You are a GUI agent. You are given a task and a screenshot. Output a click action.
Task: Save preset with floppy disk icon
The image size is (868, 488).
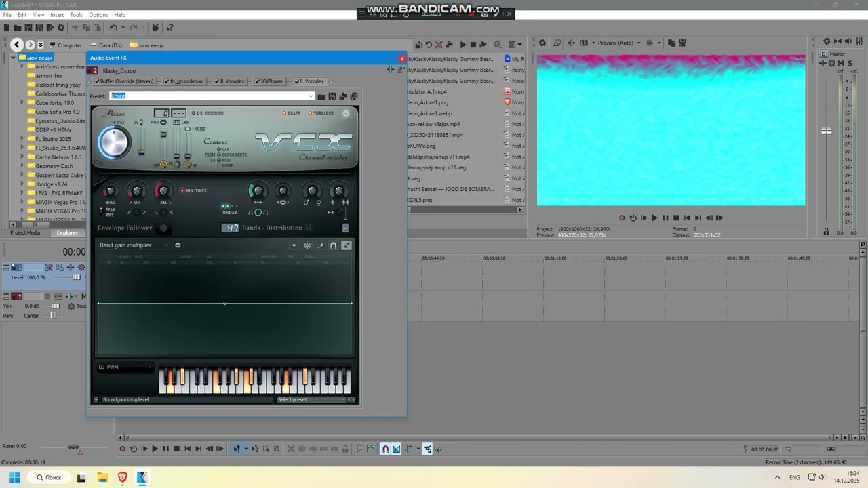tap(332, 96)
